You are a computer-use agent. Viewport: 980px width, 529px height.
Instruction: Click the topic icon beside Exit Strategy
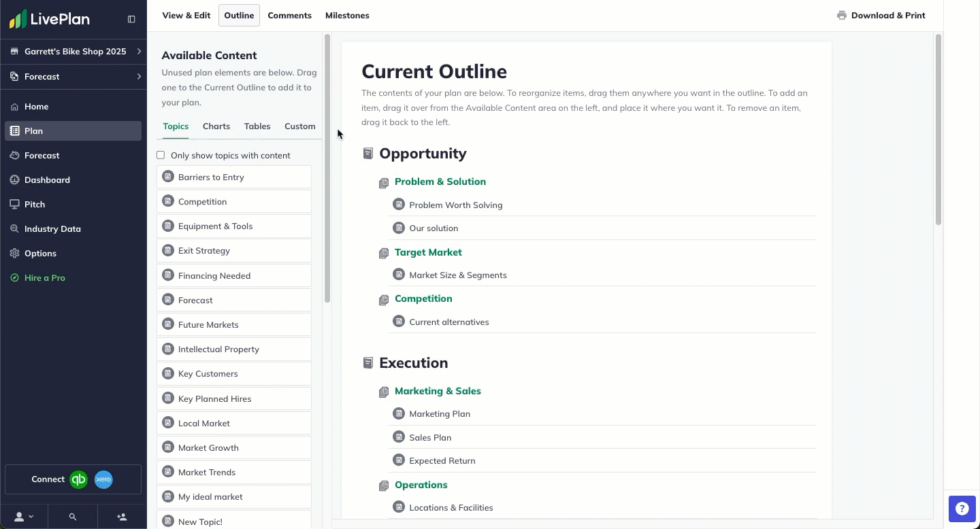coord(167,250)
